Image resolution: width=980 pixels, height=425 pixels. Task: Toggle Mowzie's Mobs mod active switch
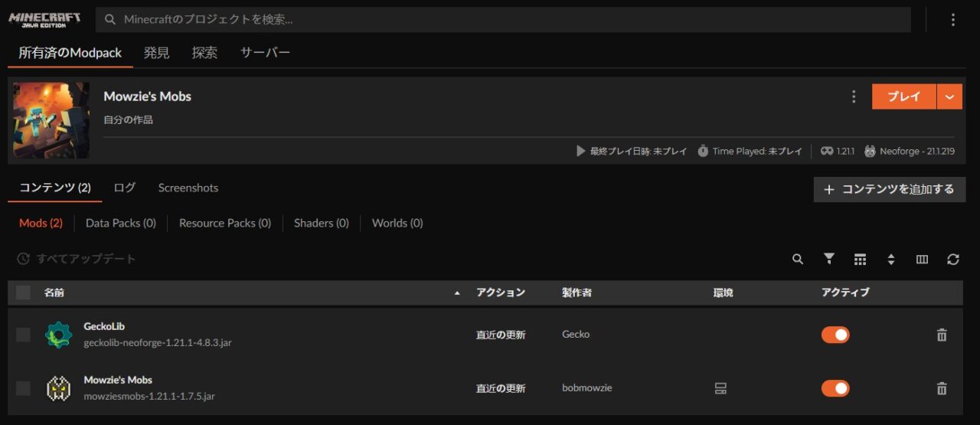click(835, 388)
